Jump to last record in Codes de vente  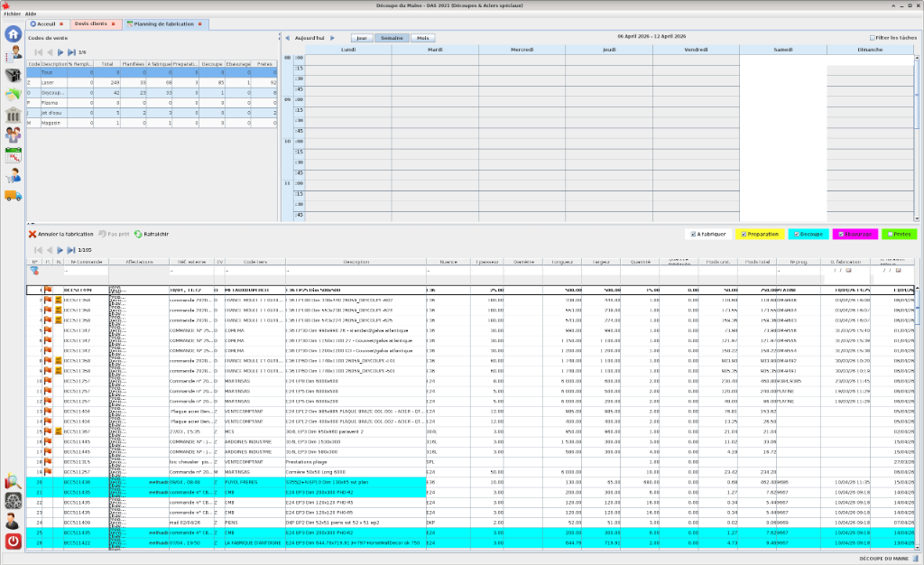point(71,52)
